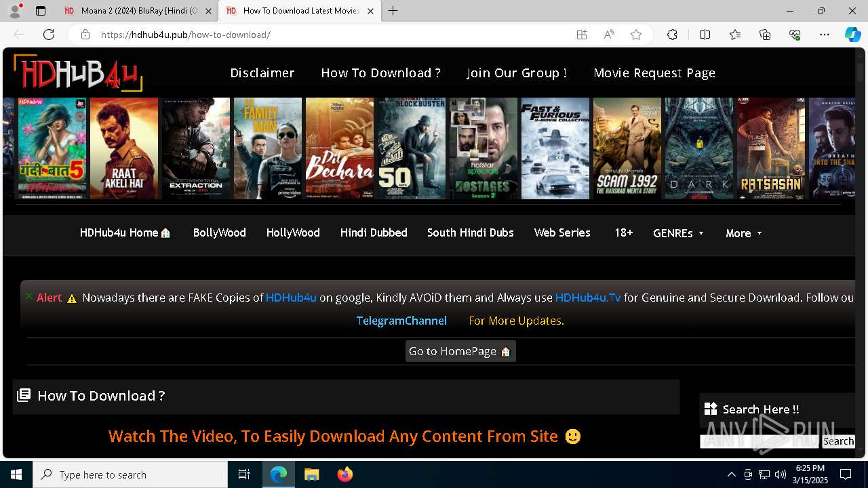
Task: Open the tab actions menu icon
Action: (x=41, y=11)
